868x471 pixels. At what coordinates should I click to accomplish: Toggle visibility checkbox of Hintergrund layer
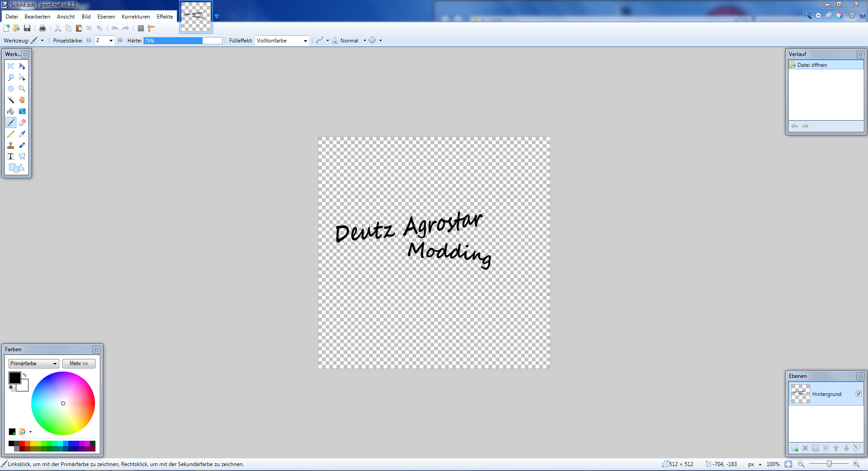(x=859, y=394)
